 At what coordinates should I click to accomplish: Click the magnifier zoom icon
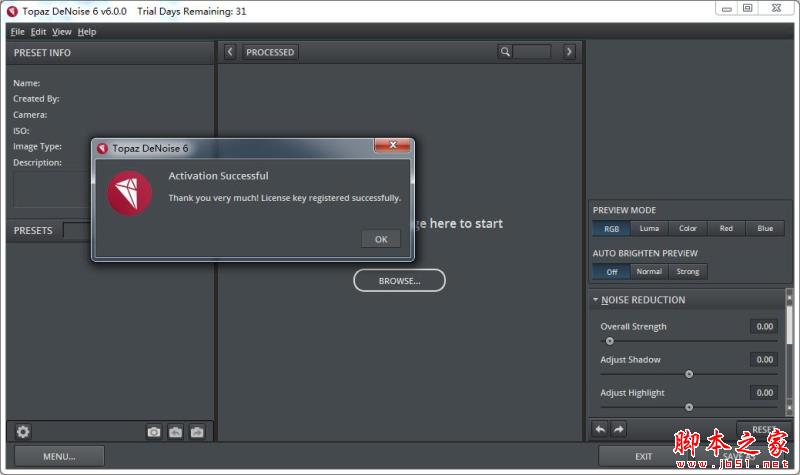(505, 52)
